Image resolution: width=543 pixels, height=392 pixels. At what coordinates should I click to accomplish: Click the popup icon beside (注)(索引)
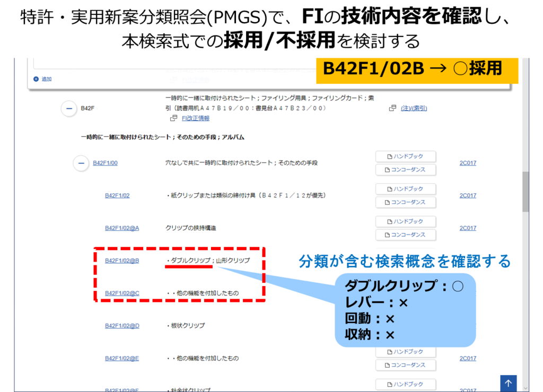pyautogui.click(x=392, y=108)
